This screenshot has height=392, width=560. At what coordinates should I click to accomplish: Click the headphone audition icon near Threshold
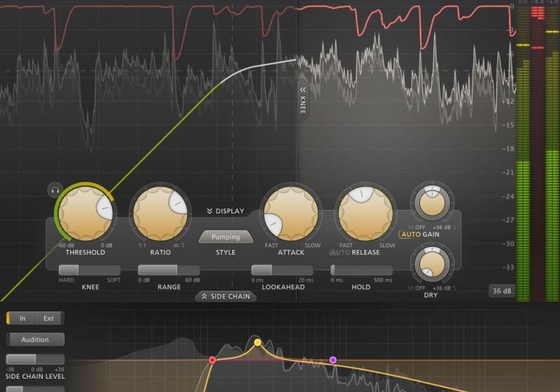tap(55, 190)
